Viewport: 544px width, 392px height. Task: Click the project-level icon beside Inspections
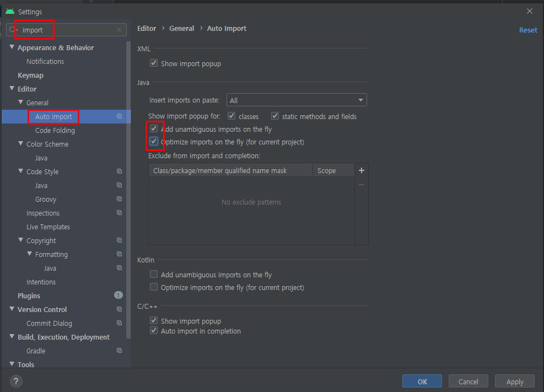120,213
